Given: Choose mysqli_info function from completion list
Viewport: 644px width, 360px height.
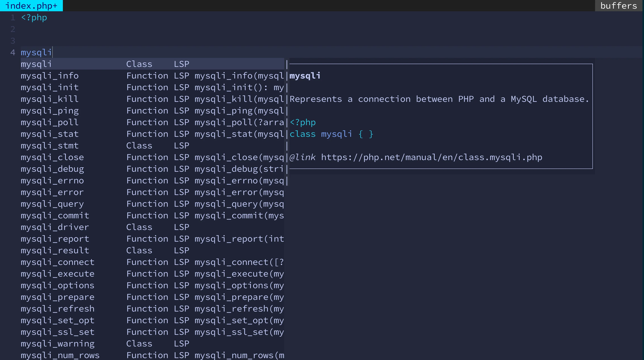Looking at the screenshot, I should pos(49,76).
